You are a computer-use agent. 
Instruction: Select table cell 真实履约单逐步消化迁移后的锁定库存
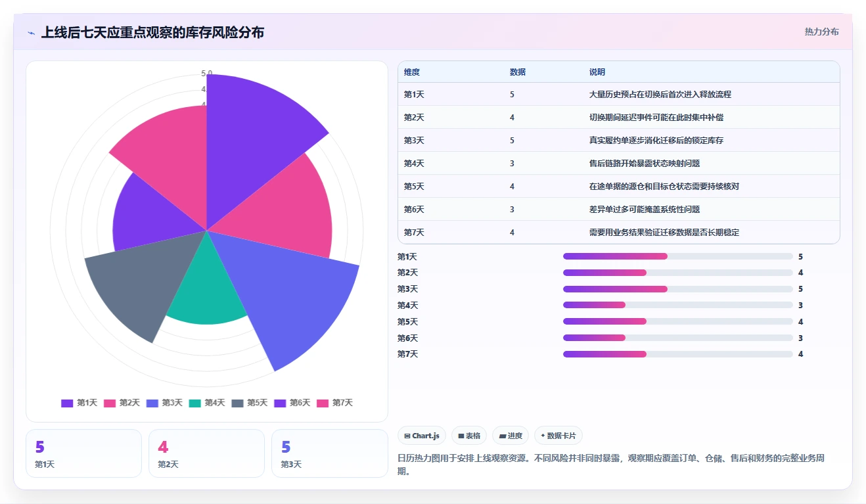pyautogui.click(x=656, y=141)
